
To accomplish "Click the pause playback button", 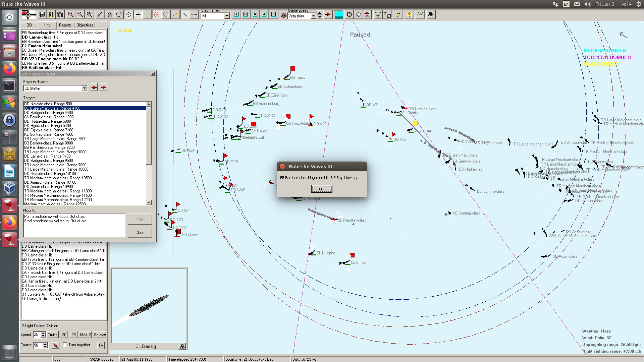I will [274, 14].
